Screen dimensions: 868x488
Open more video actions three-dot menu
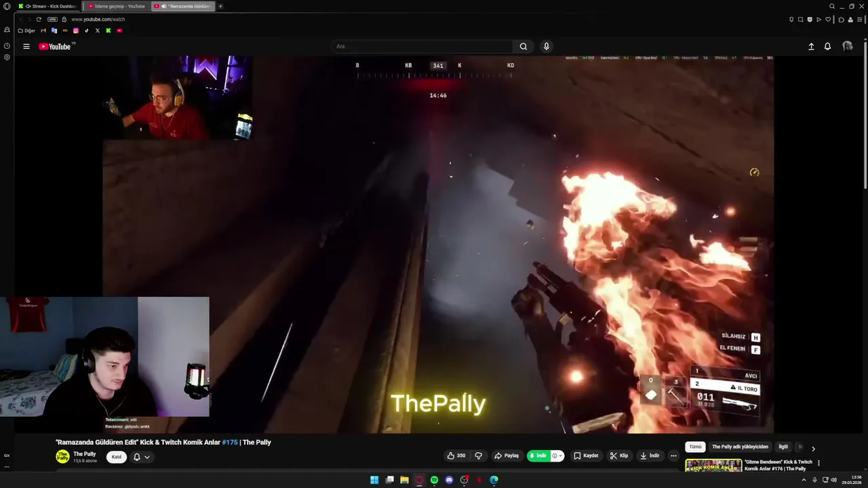(x=673, y=455)
